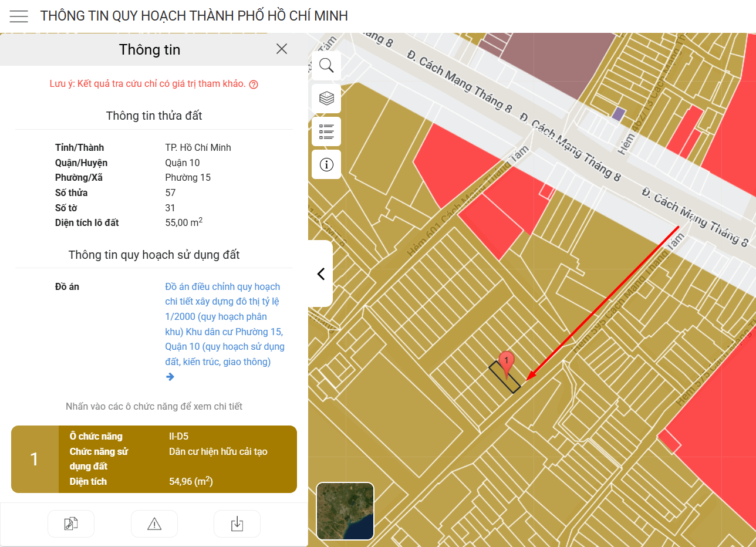Click the lot area value 55,00 m²

point(184,222)
